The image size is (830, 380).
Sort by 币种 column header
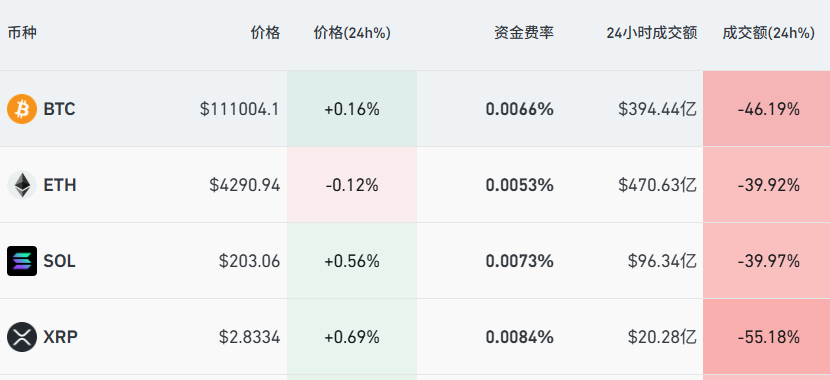[22, 33]
